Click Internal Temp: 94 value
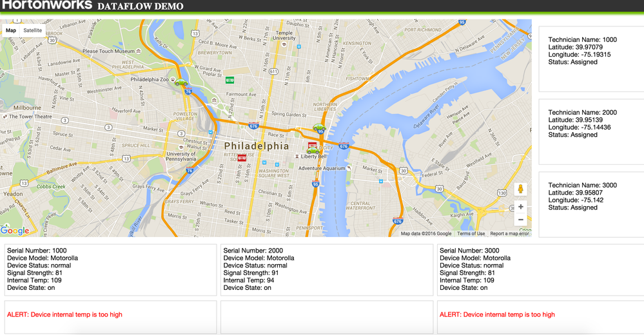 point(248,280)
